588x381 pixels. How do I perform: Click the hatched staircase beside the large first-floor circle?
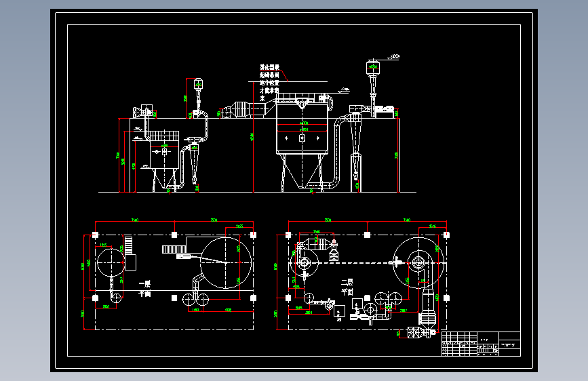[x=174, y=249]
